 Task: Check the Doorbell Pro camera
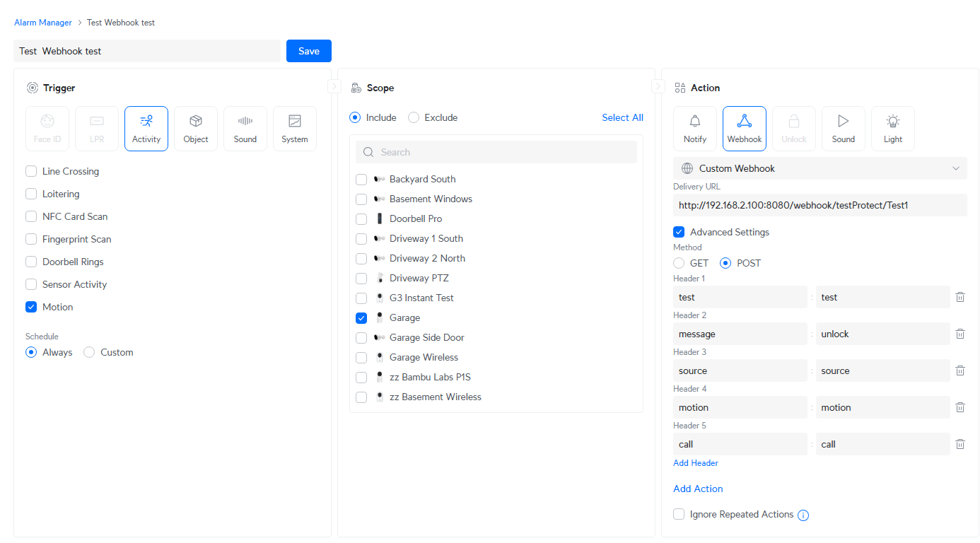361,218
